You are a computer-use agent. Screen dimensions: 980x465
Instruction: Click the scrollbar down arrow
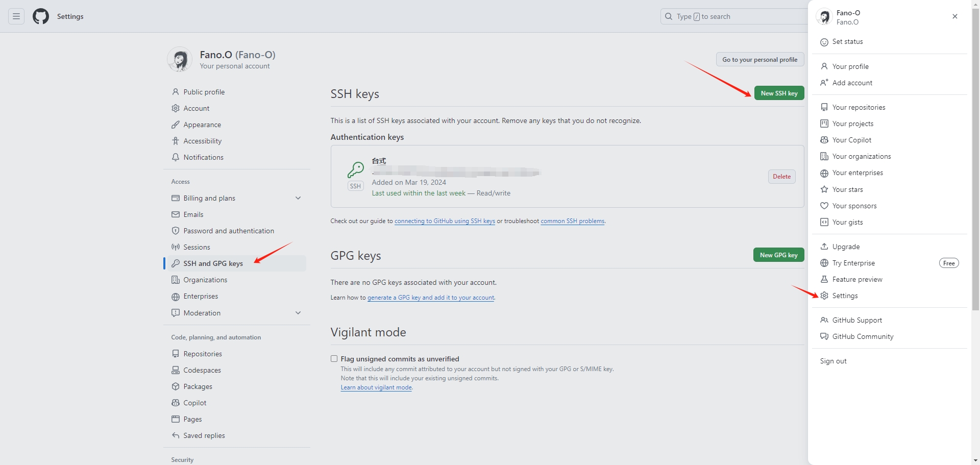[x=975, y=460]
